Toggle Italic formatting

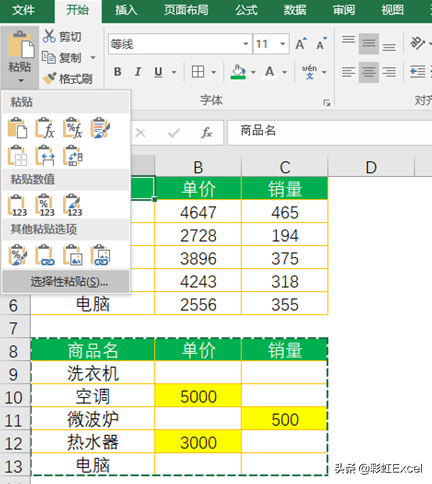[x=138, y=72]
